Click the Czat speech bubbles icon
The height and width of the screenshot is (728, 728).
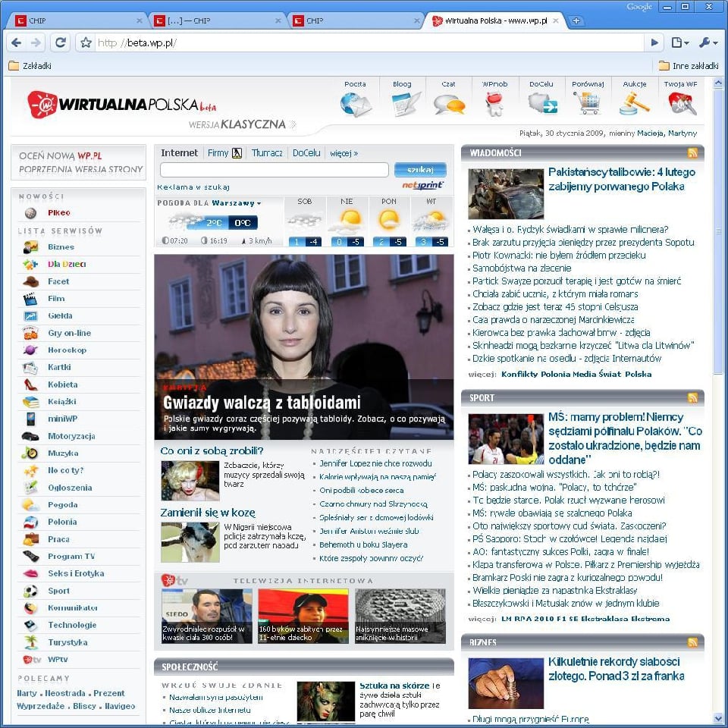[449, 103]
